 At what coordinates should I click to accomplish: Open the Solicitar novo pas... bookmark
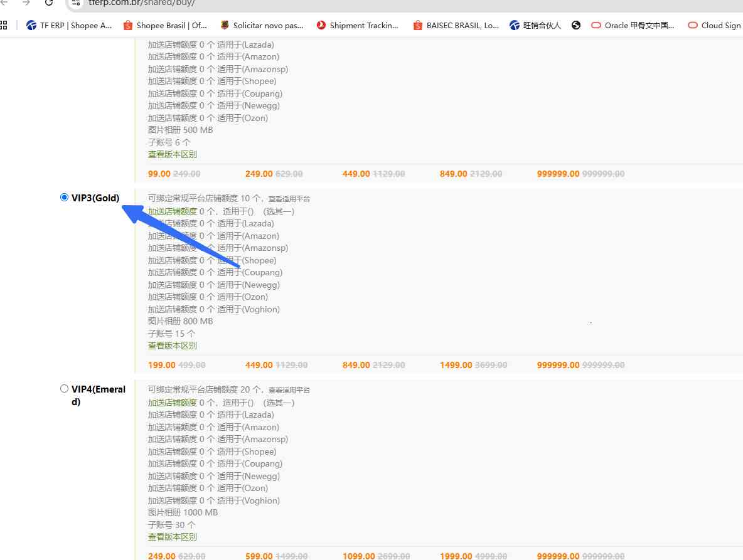(x=262, y=26)
